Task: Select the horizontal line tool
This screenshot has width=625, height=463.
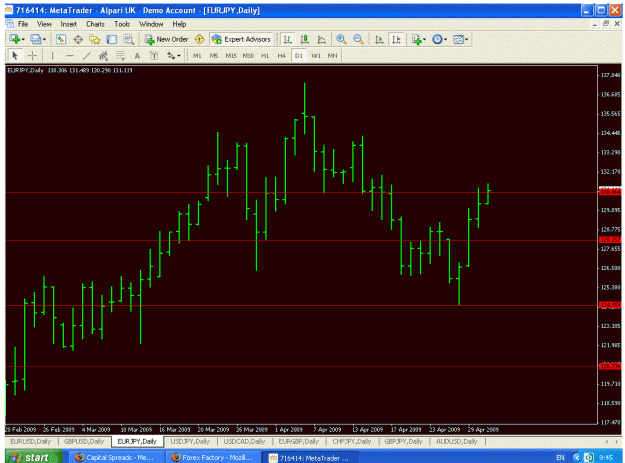Action: (69, 56)
